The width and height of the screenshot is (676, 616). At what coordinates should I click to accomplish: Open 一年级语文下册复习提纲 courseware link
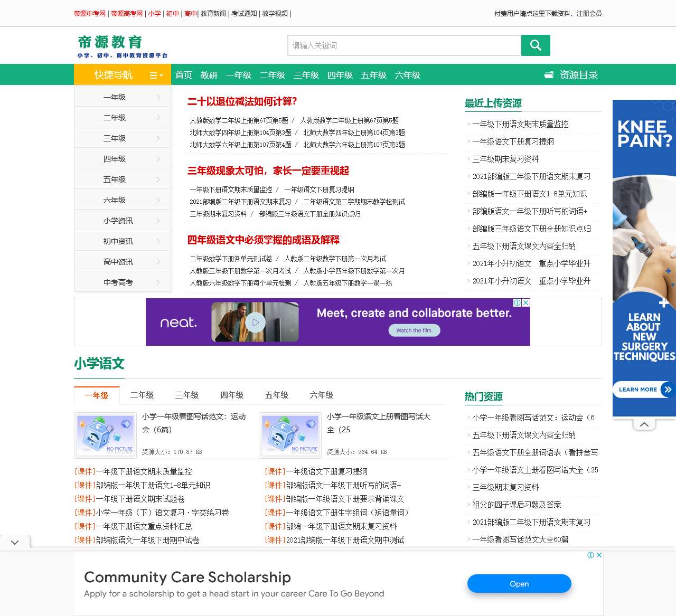click(327, 471)
